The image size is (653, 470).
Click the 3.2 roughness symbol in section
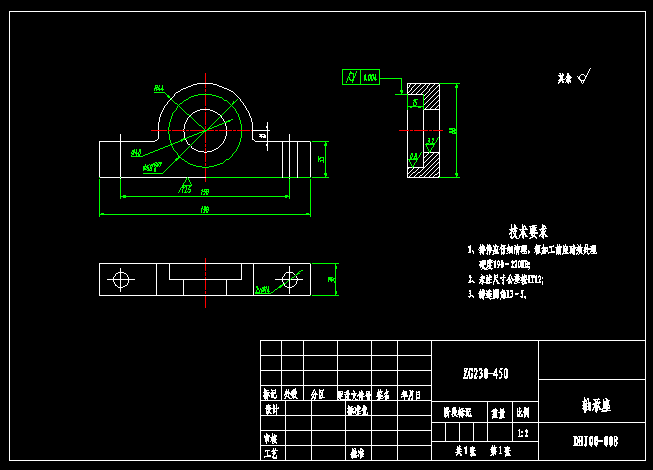coord(431,144)
